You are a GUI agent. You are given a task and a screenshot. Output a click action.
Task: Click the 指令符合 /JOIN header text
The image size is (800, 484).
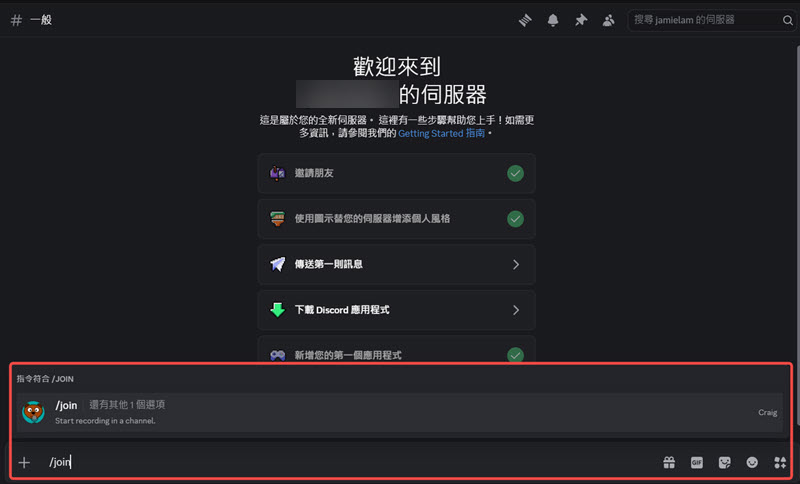(45, 379)
